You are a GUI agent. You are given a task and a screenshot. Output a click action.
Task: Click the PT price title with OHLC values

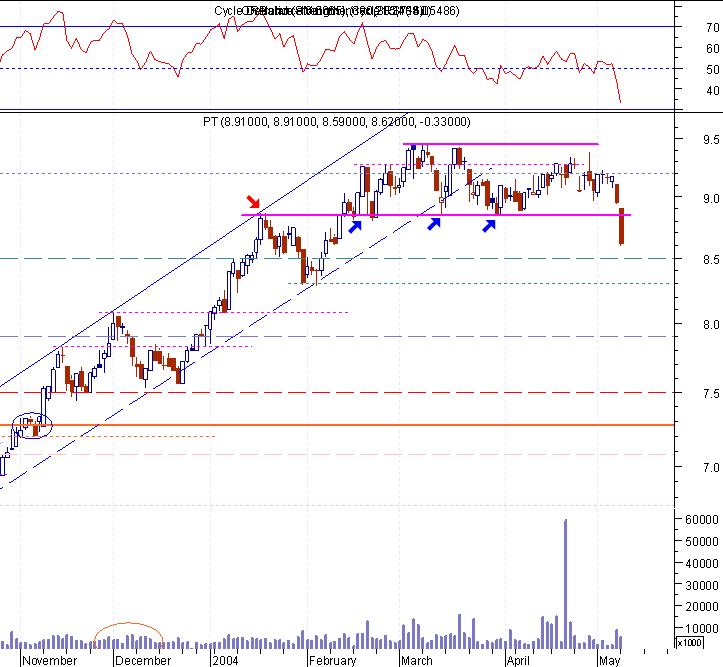coord(337,122)
